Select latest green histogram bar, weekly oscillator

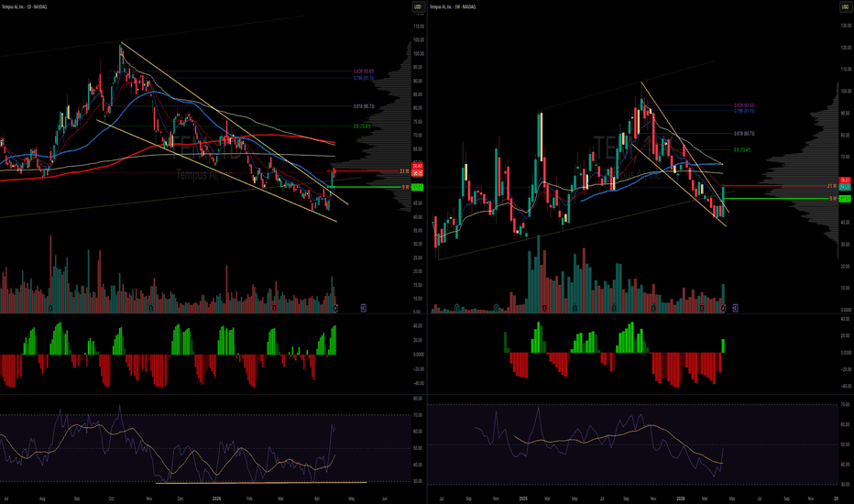723,346
